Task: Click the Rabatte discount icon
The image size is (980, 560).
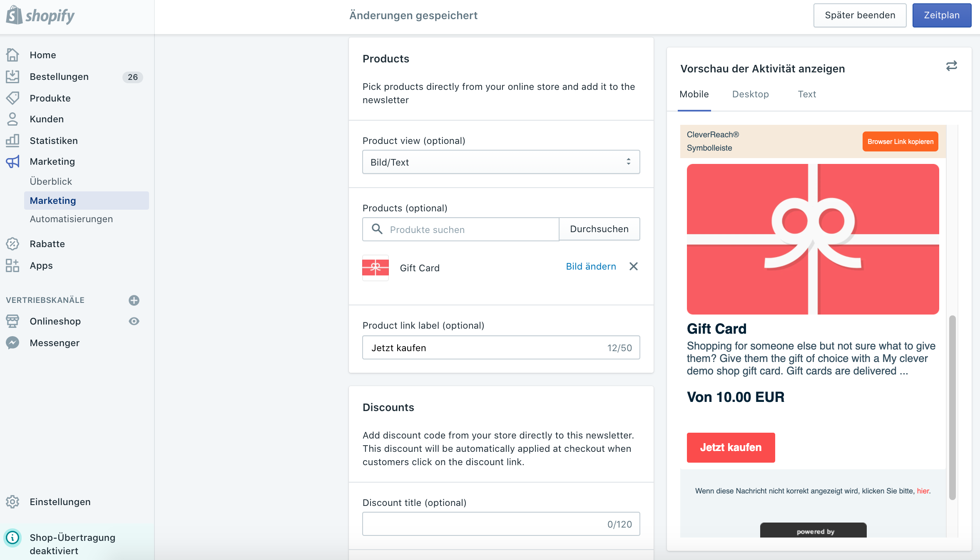Action: 12,244
